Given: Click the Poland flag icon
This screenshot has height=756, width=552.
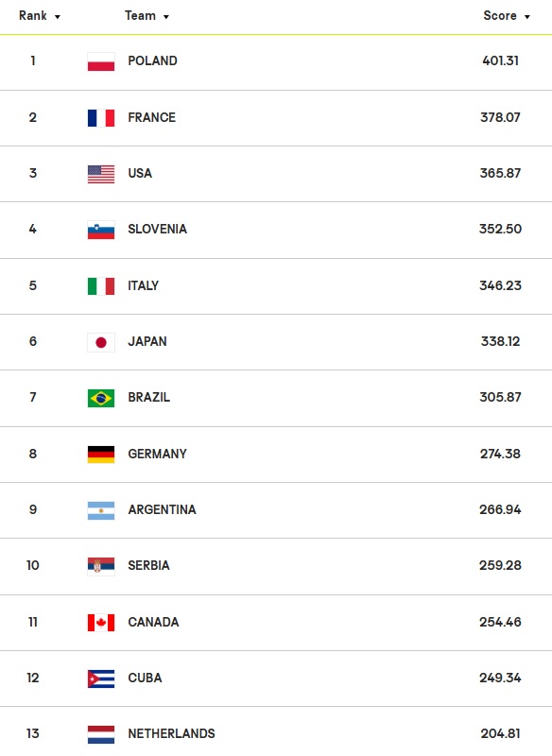Looking at the screenshot, I should [x=101, y=61].
